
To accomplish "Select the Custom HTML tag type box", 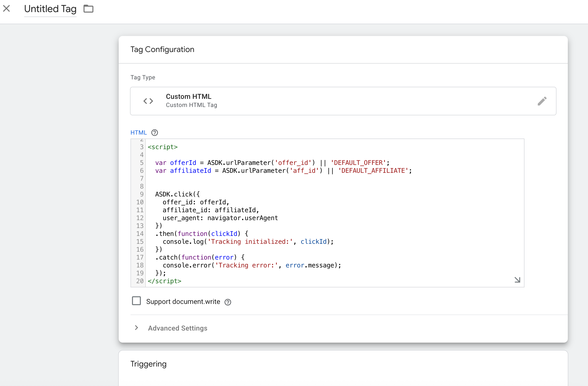I will point(343,101).
